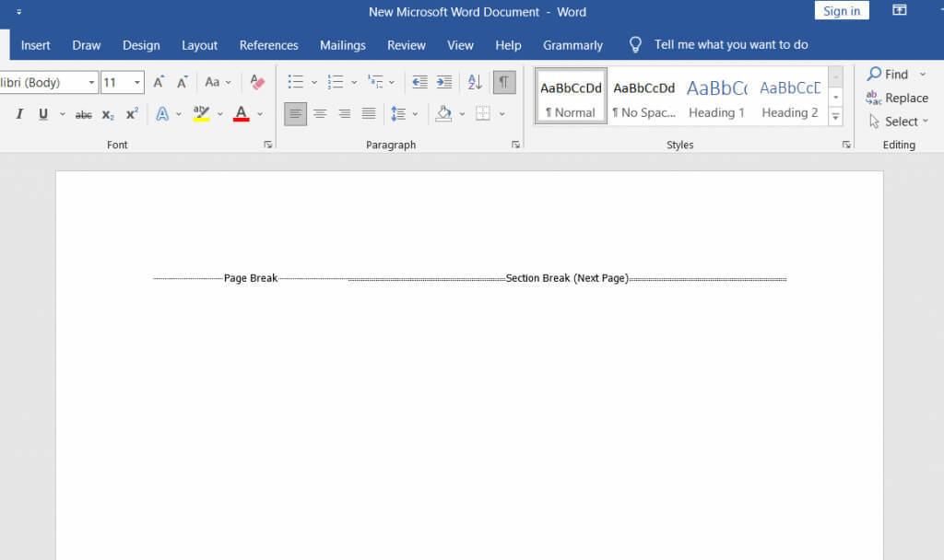This screenshot has height=560, width=944.
Task: Open the Sort dialog icon
Action: tap(474, 82)
